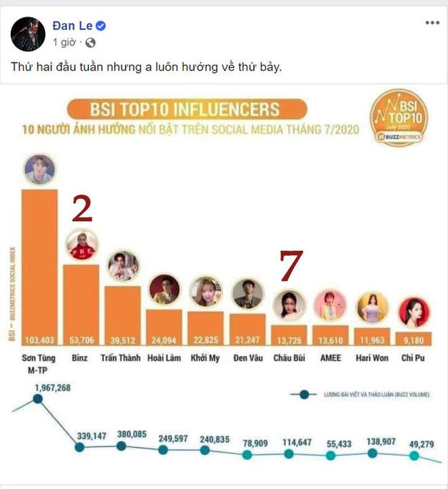The width and height of the screenshot is (448, 489).
Task: Select the Đen Vâu avatar circle
Action: click(248, 294)
